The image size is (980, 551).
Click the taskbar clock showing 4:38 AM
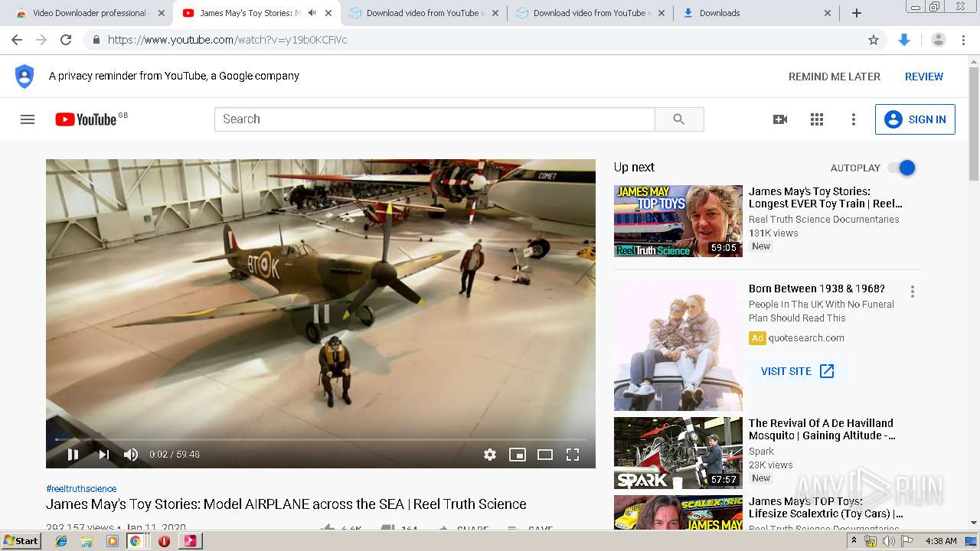pos(941,541)
